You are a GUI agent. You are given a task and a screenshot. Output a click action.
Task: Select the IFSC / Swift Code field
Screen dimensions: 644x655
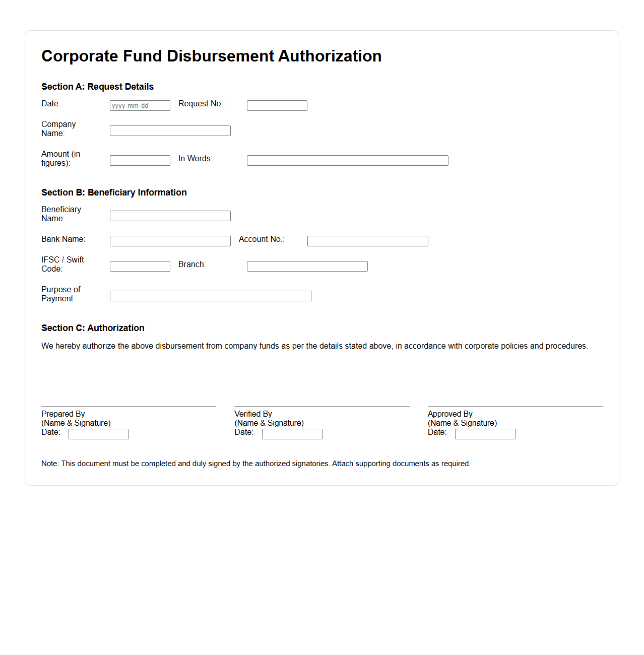(x=140, y=266)
